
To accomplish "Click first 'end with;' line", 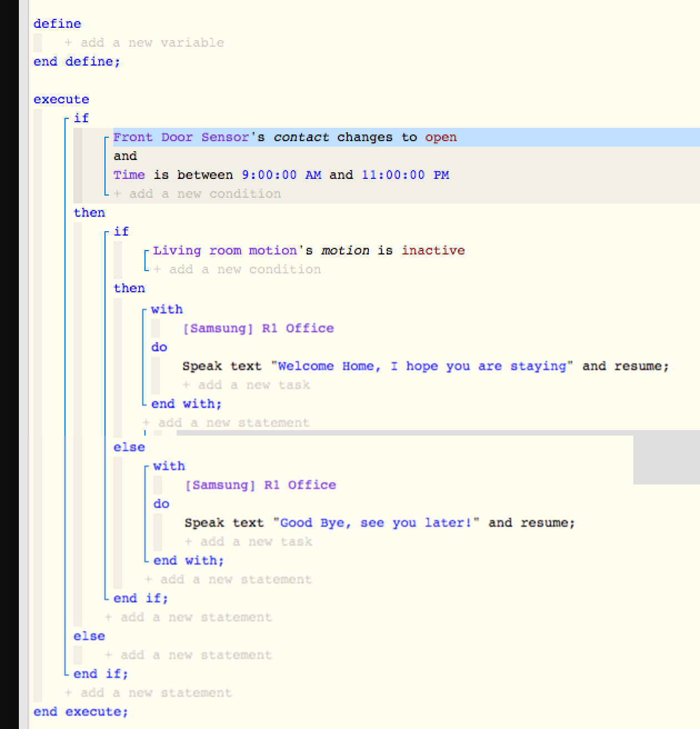I will point(186,404).
